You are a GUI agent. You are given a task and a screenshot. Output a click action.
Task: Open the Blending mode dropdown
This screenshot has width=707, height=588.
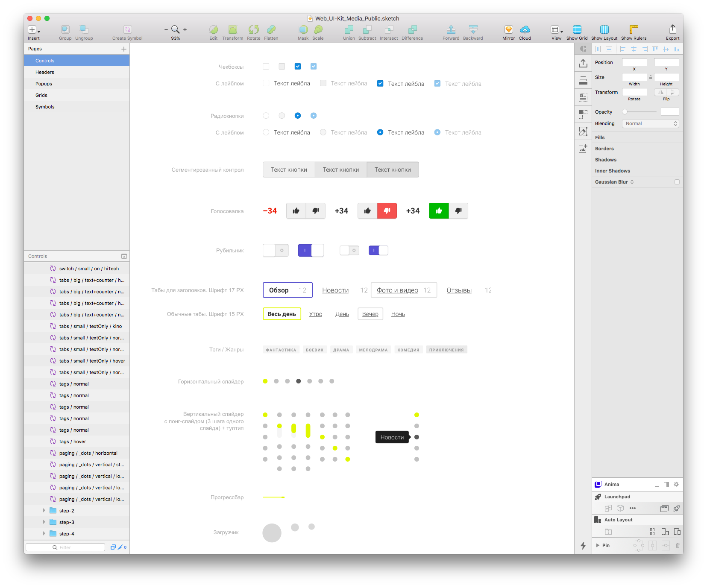650,123
